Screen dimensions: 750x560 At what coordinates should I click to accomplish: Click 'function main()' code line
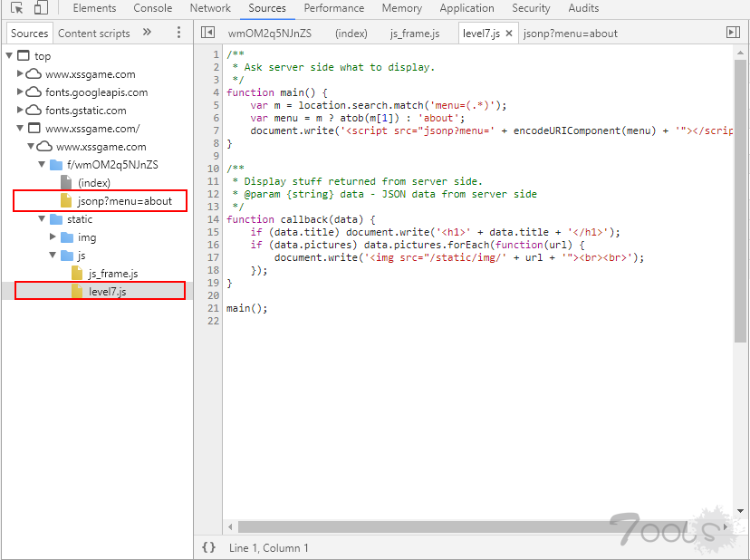point(277,92)
